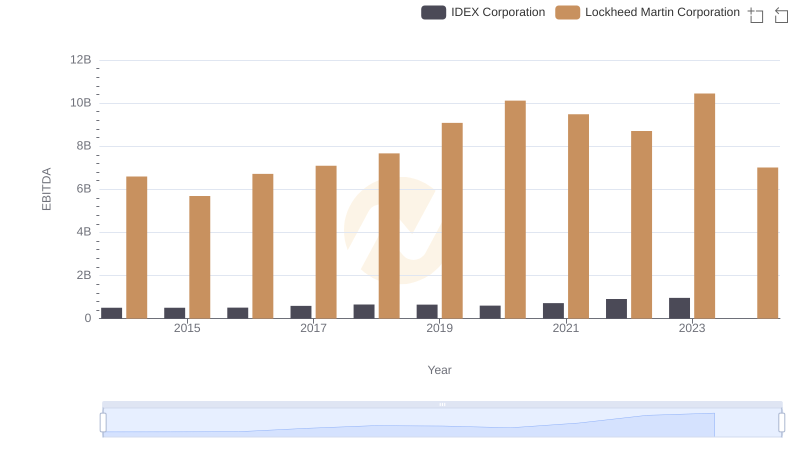Click Lockheed Martin bar for 2023
This screenshot has height=461, width=800.
(705, 206)
